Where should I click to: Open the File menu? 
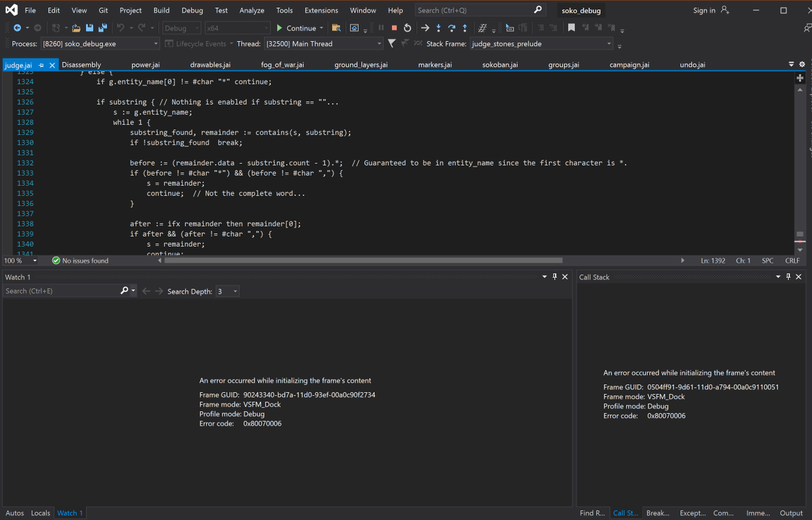pos(30,10)
